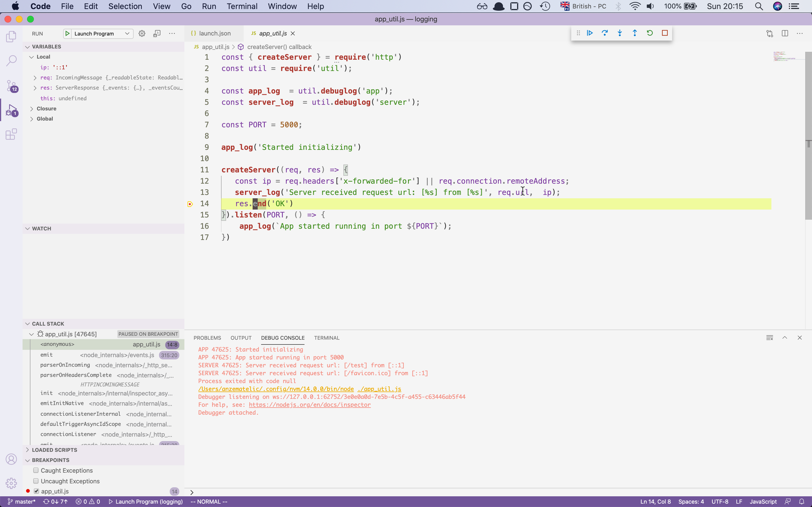Select the Search icon in the activity bar
The height and width of the screenshot is (507, 812).
pyautogui.click(x=11, y=61)
